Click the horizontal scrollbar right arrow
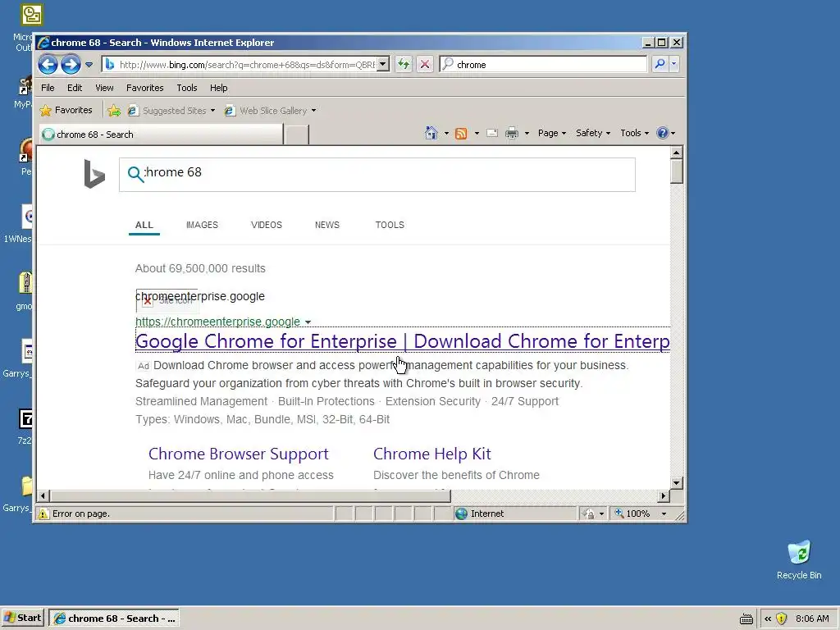 (664, 496)
